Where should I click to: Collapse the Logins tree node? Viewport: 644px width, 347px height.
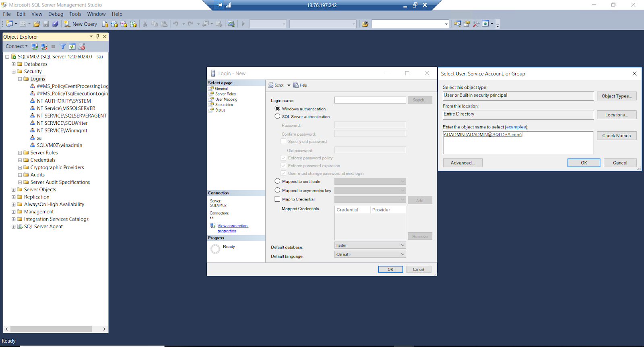point(20,79)
